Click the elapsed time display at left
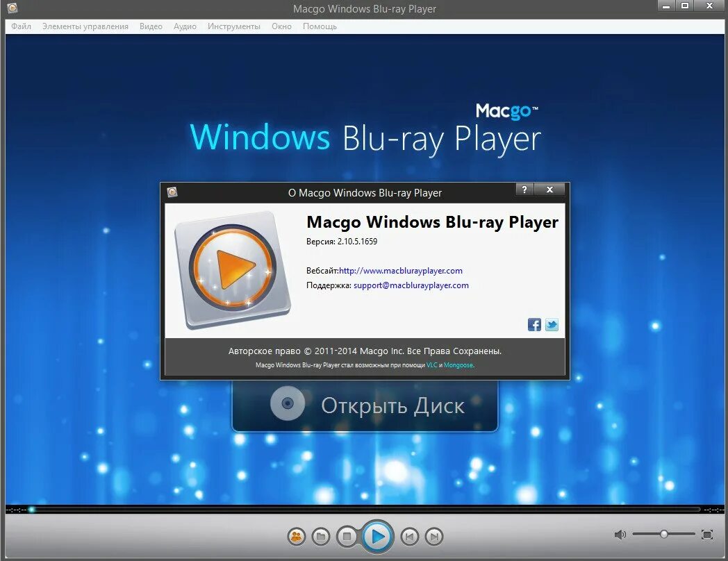 coord(16,510)
